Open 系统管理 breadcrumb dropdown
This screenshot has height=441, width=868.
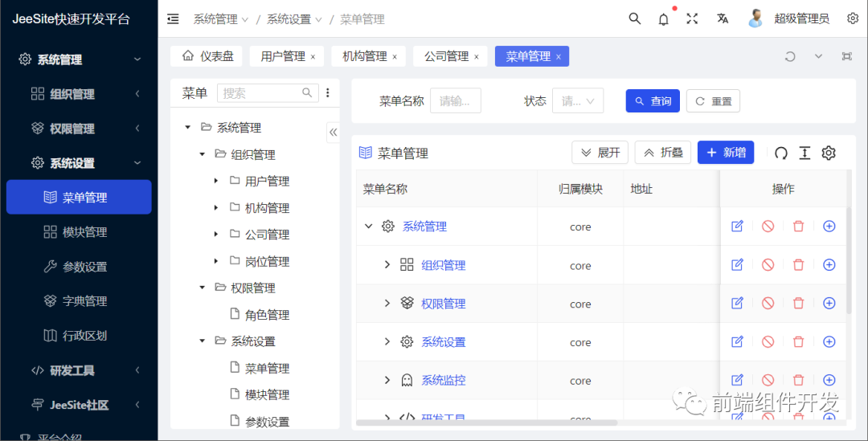220,19
